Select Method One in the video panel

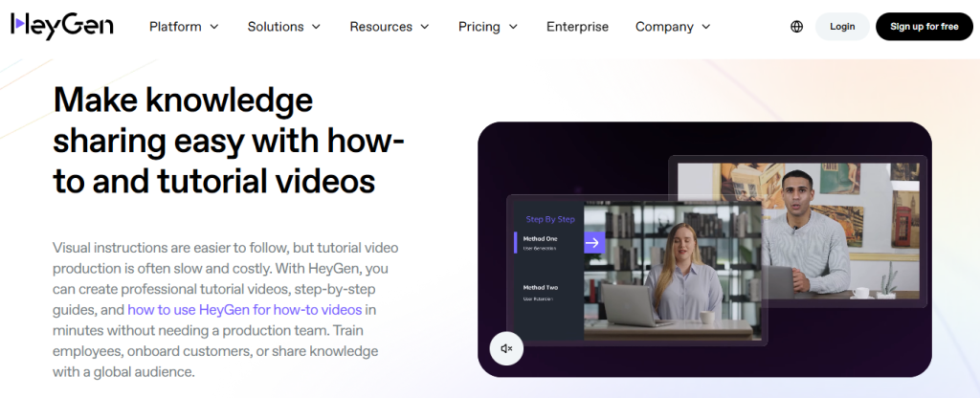coord(541,238)
